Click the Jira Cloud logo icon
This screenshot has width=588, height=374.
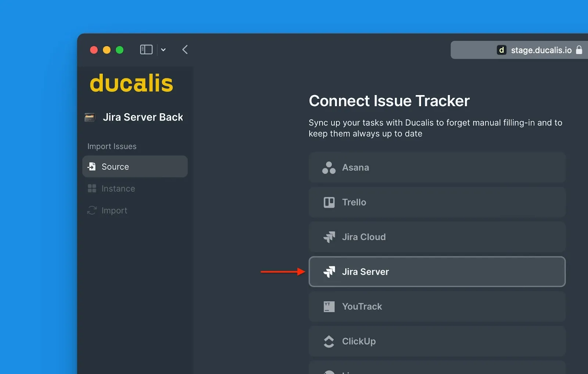329,237
